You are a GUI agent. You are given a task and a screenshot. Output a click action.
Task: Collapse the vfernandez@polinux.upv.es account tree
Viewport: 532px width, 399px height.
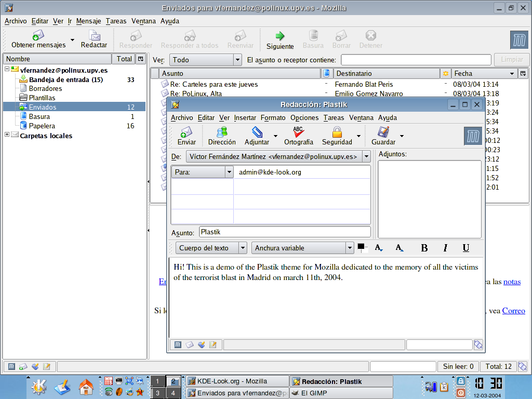pyautogui.click(x=7, y=69)
